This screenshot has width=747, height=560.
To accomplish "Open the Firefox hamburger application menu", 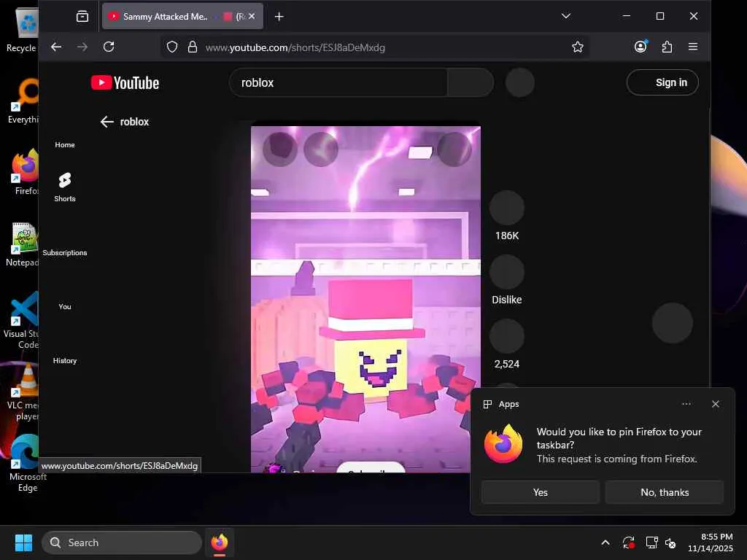I will pyautogui.click(x=693, y=47).
